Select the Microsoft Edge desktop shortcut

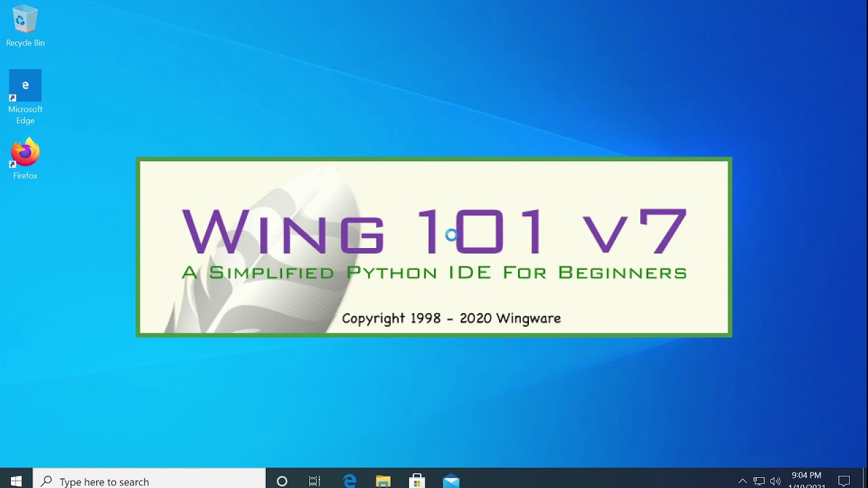[25, 98]
